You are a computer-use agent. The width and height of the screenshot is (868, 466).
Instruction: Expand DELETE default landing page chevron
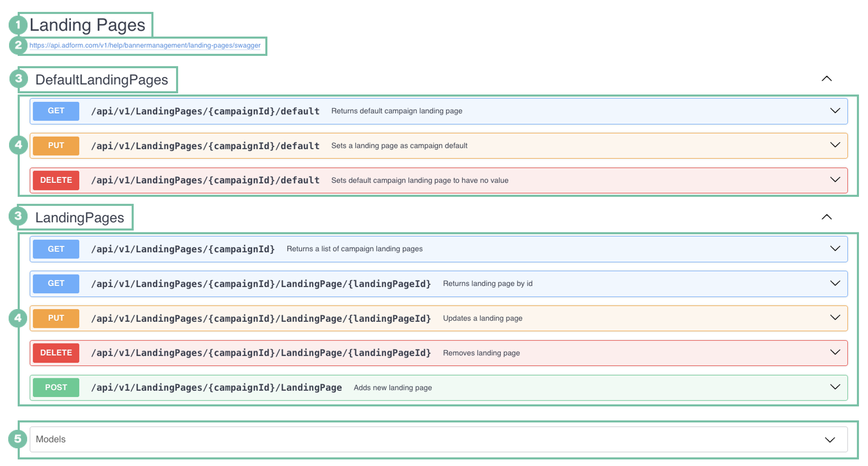pyautogui.click(x=835, y=180)
